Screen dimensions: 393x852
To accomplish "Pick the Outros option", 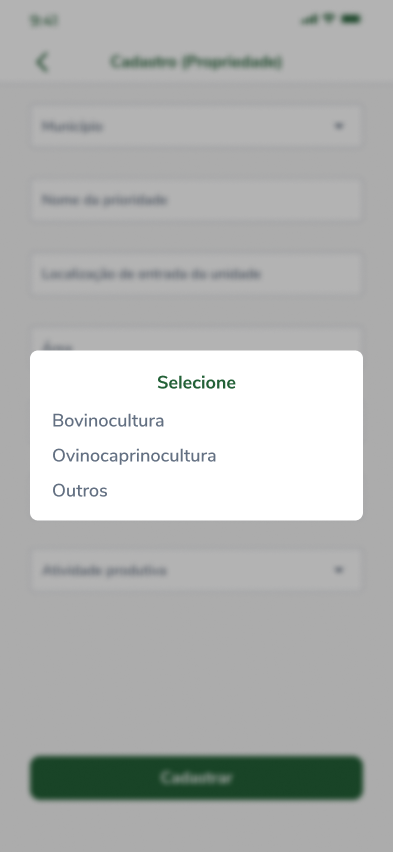I will 80,491.
